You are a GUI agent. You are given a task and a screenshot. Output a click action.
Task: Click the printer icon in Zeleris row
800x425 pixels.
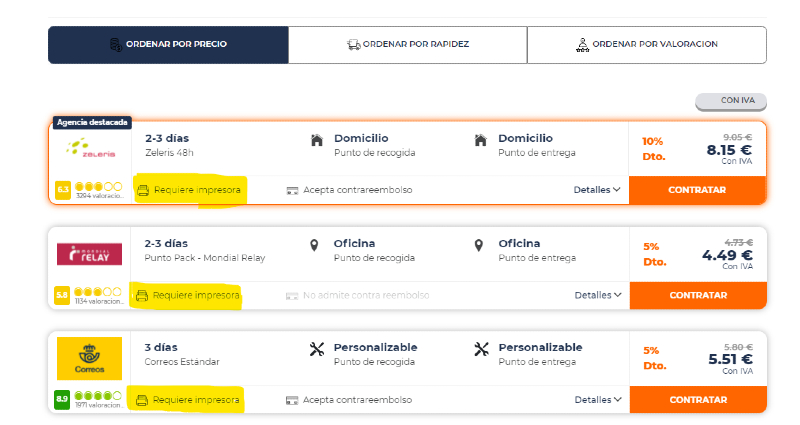click(143, 190)
